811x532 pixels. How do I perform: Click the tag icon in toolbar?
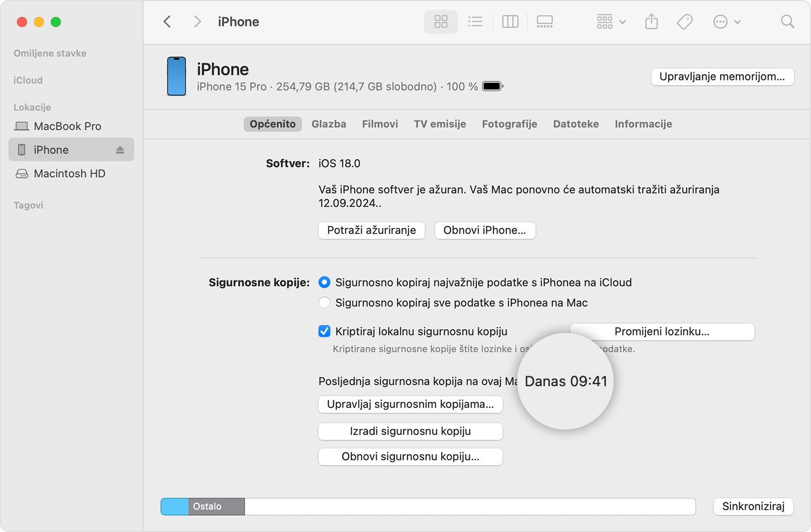point(685,21)
